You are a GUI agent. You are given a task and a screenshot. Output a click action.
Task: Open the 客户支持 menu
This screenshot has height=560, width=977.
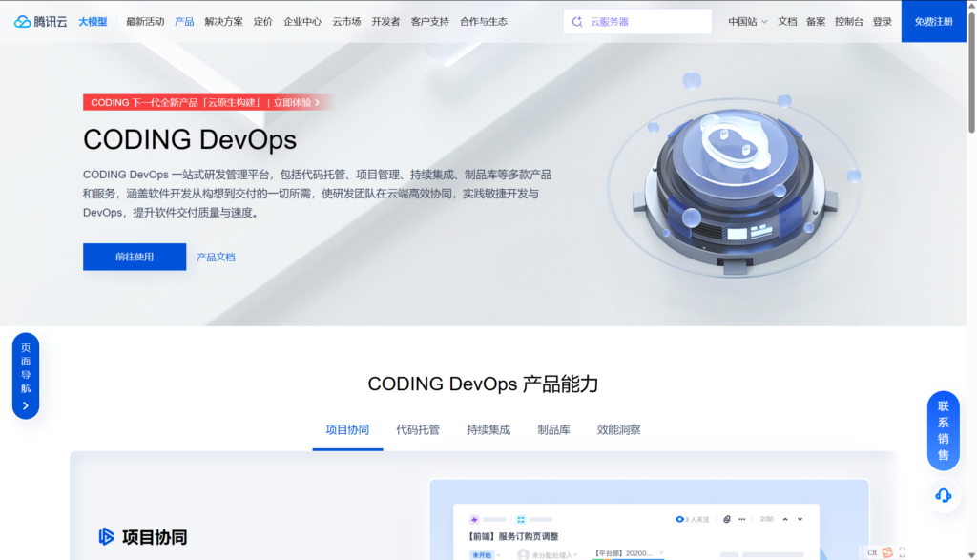tap(430, 22)
